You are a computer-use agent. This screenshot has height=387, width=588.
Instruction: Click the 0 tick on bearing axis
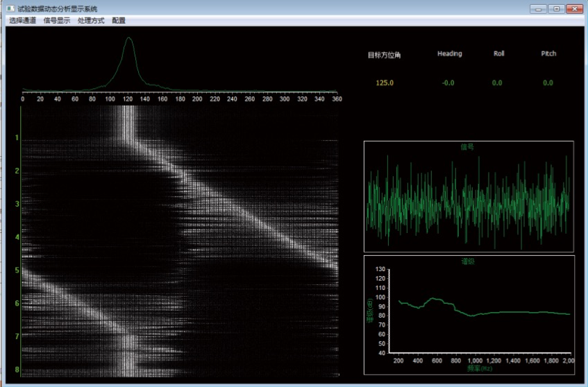coord(23,99)
